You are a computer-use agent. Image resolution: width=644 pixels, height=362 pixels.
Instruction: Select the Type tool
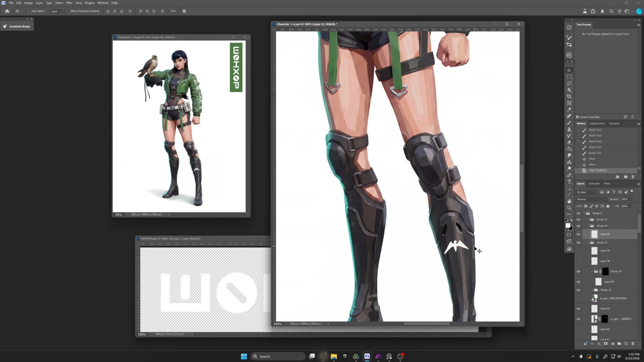[x=569, y=182]
